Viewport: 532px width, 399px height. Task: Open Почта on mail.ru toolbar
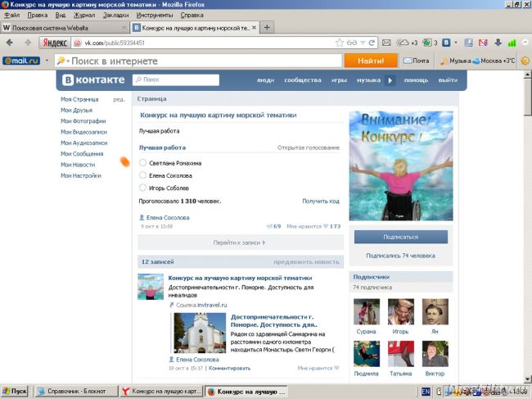click(417, 61)
